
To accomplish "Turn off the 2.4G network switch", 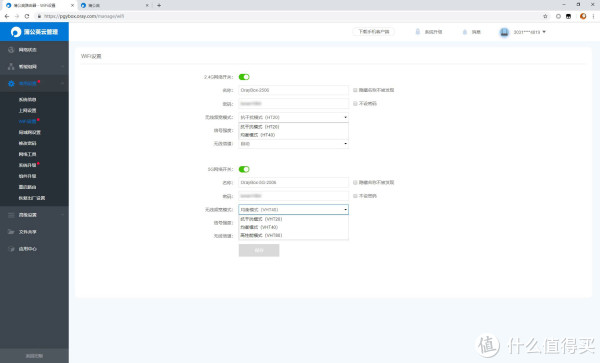I will tap(244, 77).
